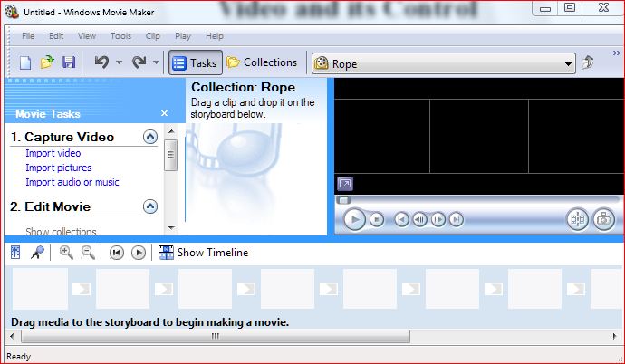
Task: Open the Undo history dropdown arrow
Action: pyautogui.click(x=119, y=62)
